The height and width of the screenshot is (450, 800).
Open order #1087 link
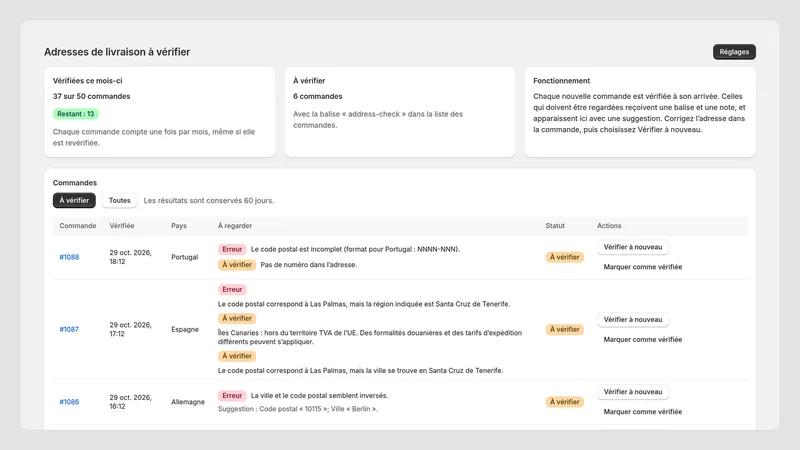69,330
